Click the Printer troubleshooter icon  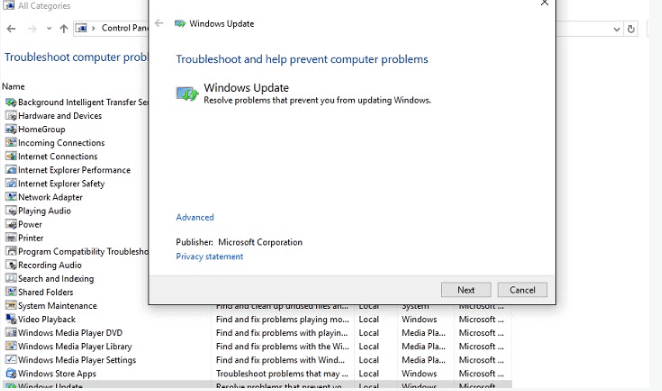tap(11, 238)
